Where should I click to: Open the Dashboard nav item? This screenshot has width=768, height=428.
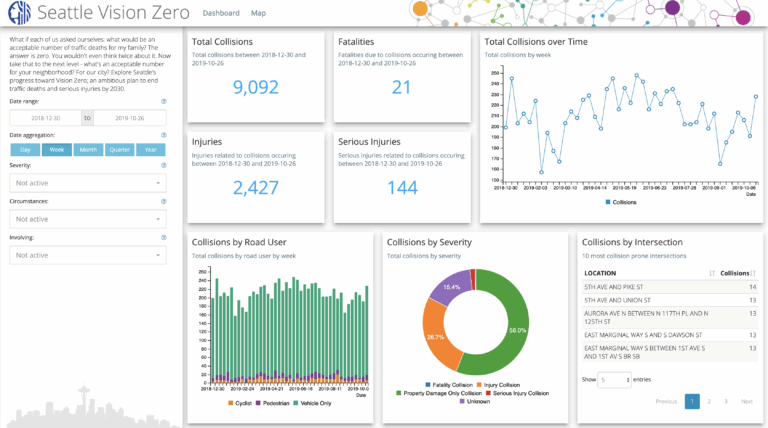coord(221,13)
